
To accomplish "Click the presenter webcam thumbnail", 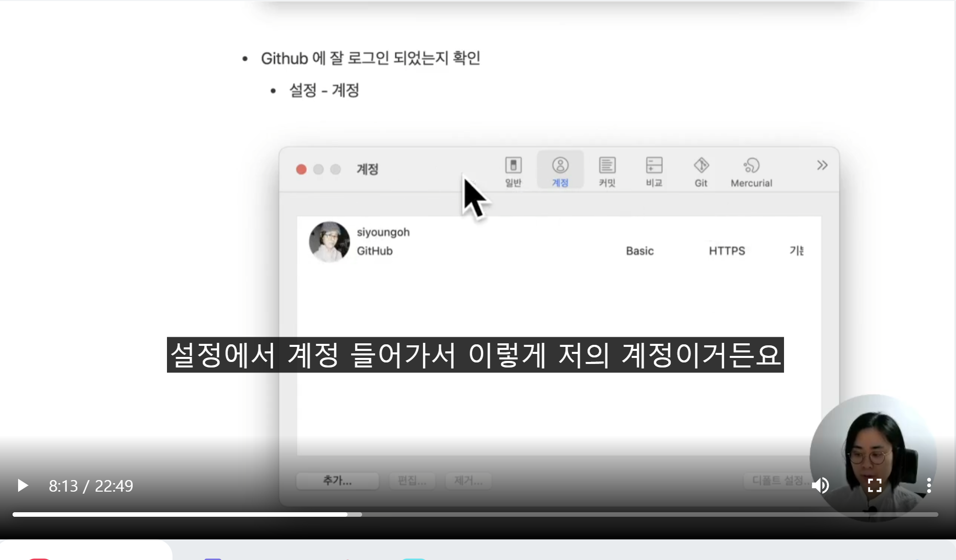I will (873, 457).
